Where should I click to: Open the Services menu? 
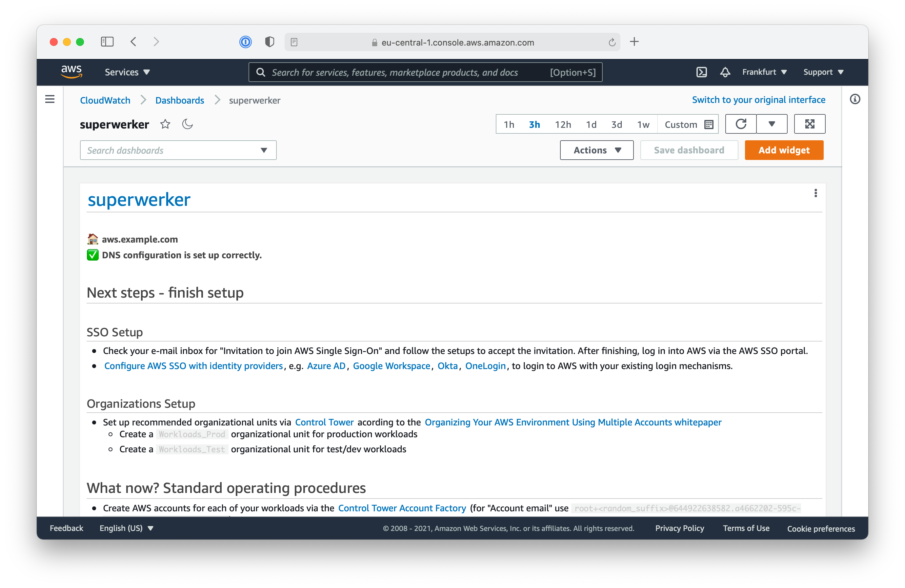[x=127, y=72]
